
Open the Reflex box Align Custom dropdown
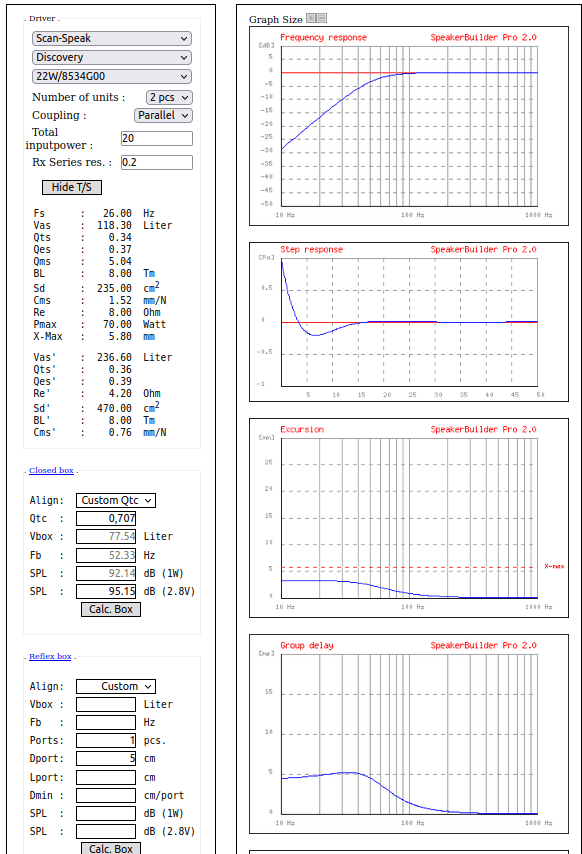click(116, 686)
